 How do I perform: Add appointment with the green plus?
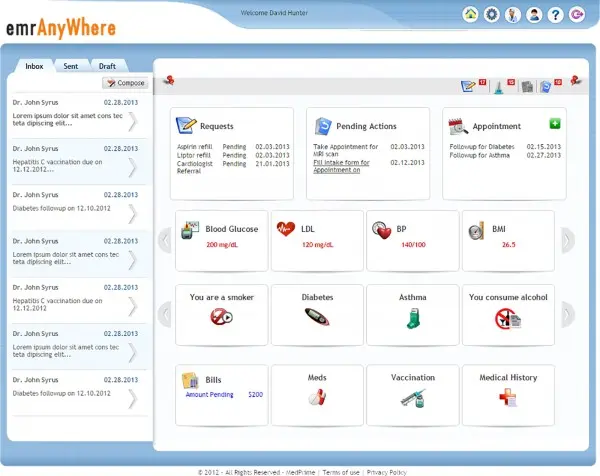click(555, 124)
